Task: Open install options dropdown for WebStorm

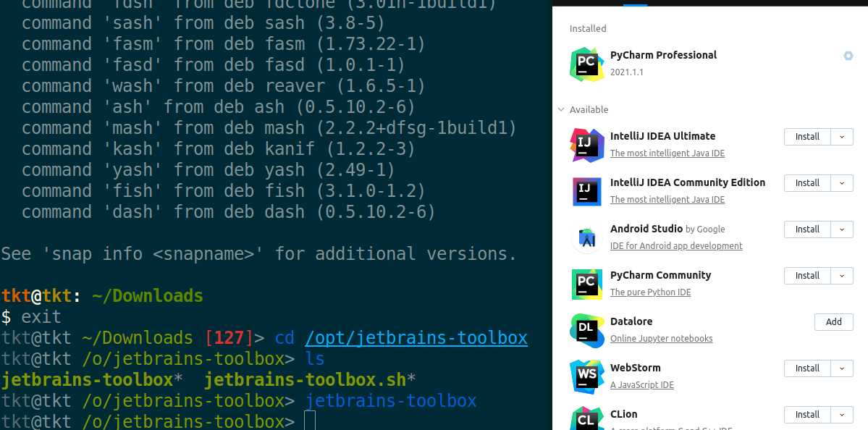Action: click(842, 368)
